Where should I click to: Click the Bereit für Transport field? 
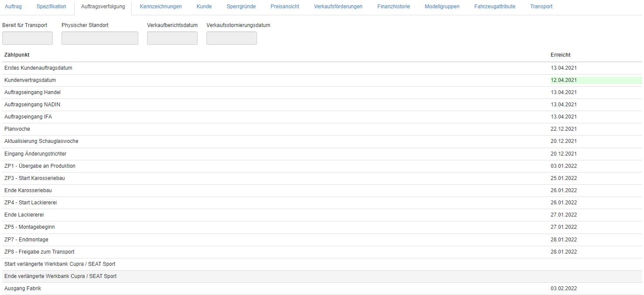pyautogui.click(x=27, y=38)
